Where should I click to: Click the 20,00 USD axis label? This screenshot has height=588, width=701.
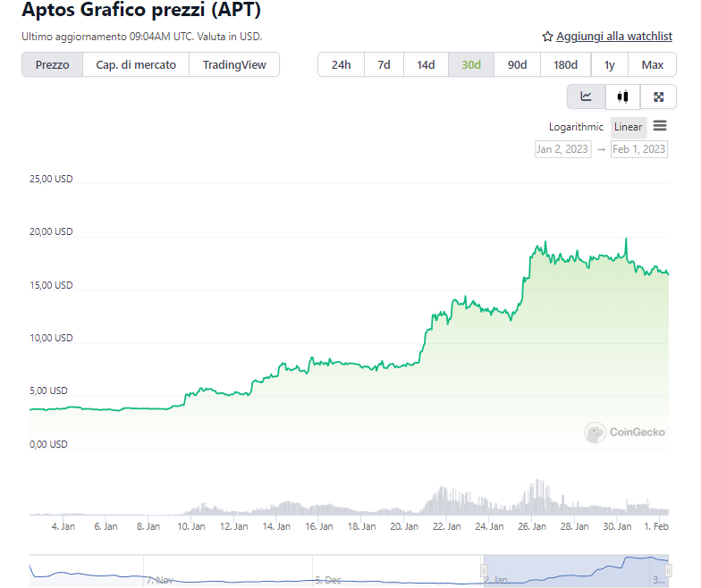click(51, 231)
